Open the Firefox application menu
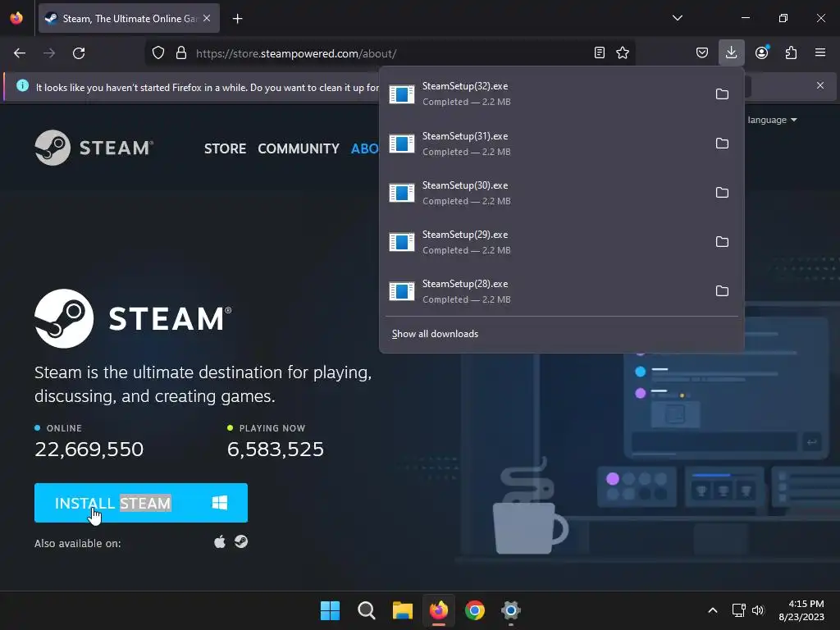 click(820, 52)
